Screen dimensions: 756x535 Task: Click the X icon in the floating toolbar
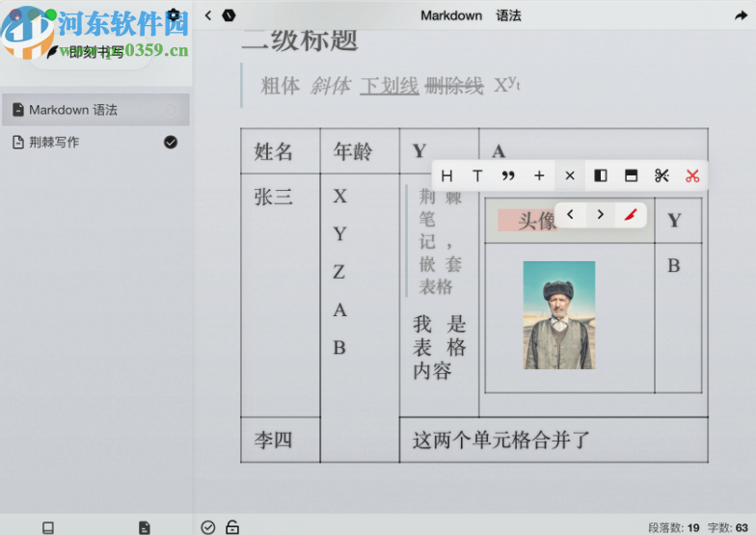click(x=570, y=175)
